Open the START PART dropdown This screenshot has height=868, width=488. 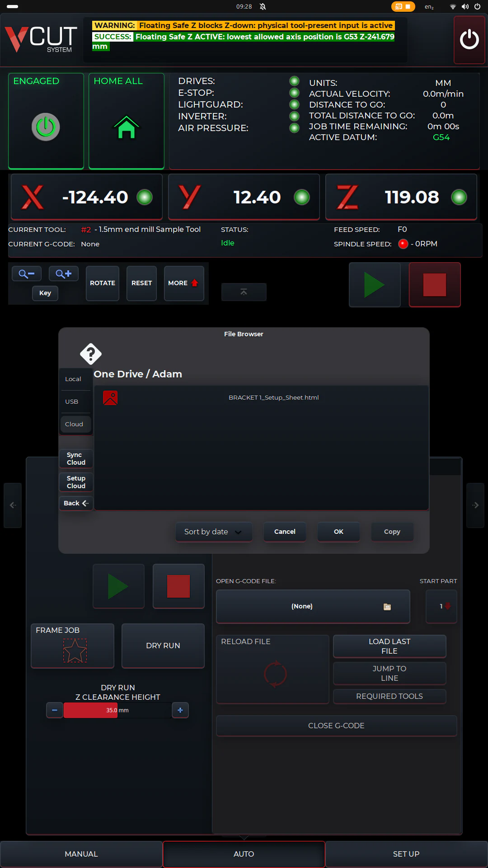(441, 606)
